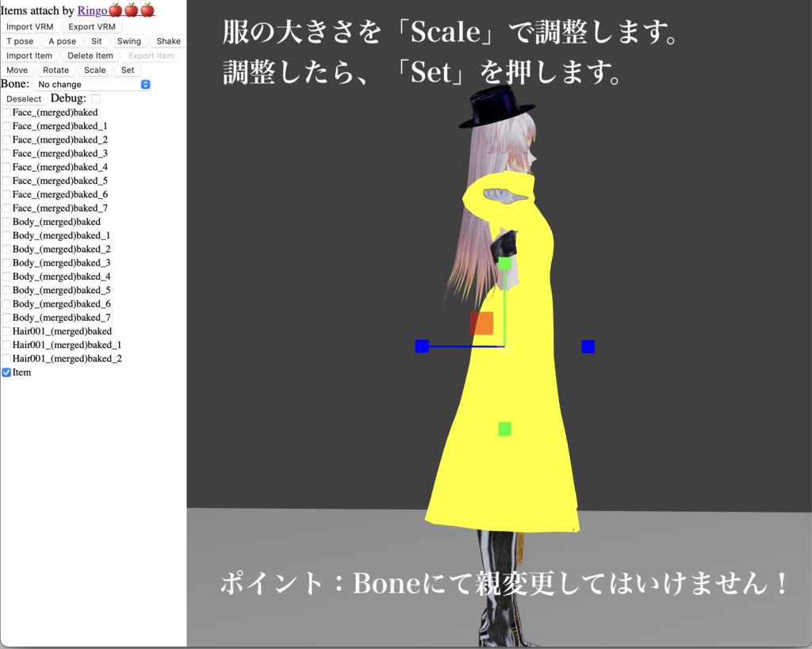
Task: Click Import Item to add an item
Action: pos(29,55)
